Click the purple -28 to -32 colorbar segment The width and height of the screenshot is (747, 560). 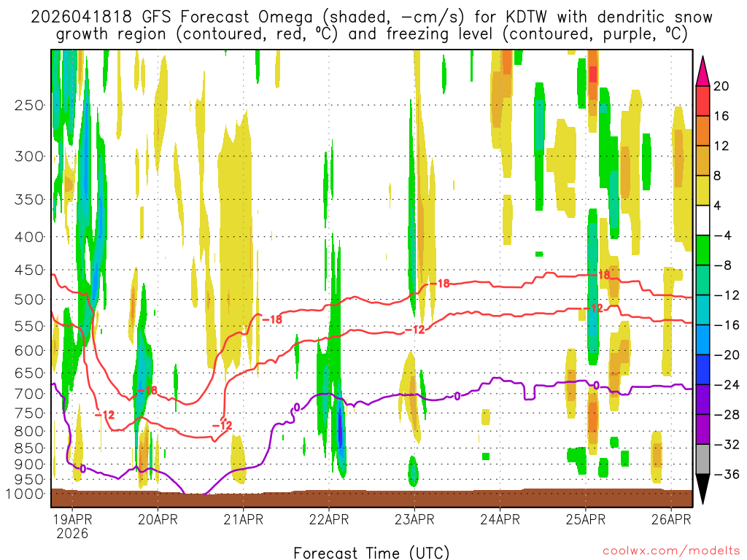pyautogui.click(x=703, y=429)
